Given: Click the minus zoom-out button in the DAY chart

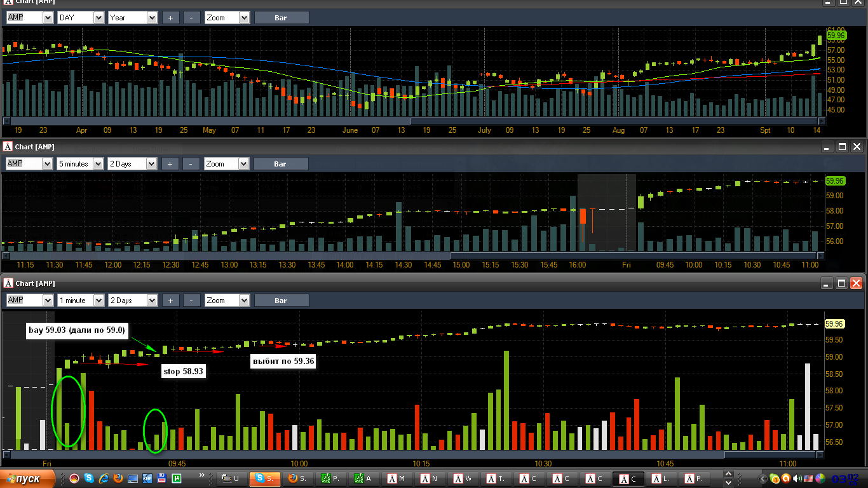Looking at the screenshot, I should coord(192,18).
